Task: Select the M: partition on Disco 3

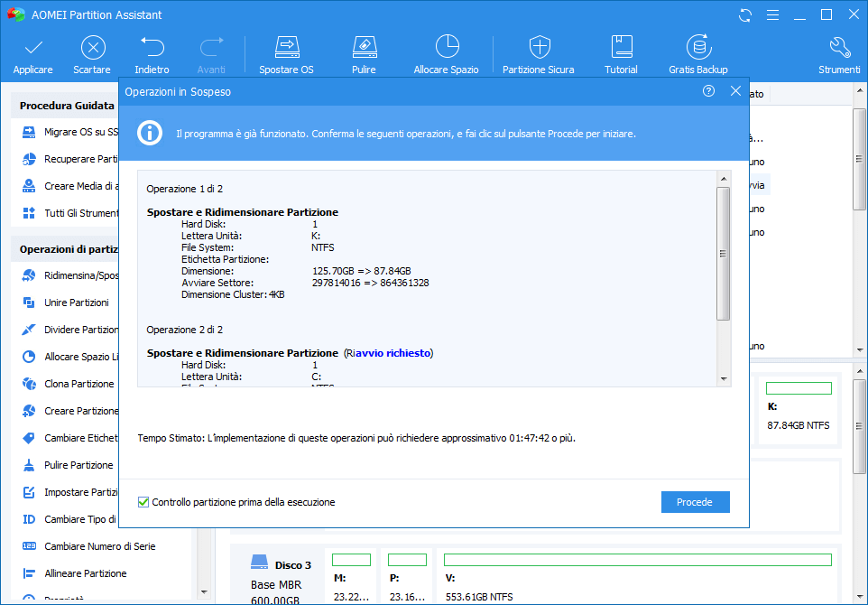Action: coord(352,577)
